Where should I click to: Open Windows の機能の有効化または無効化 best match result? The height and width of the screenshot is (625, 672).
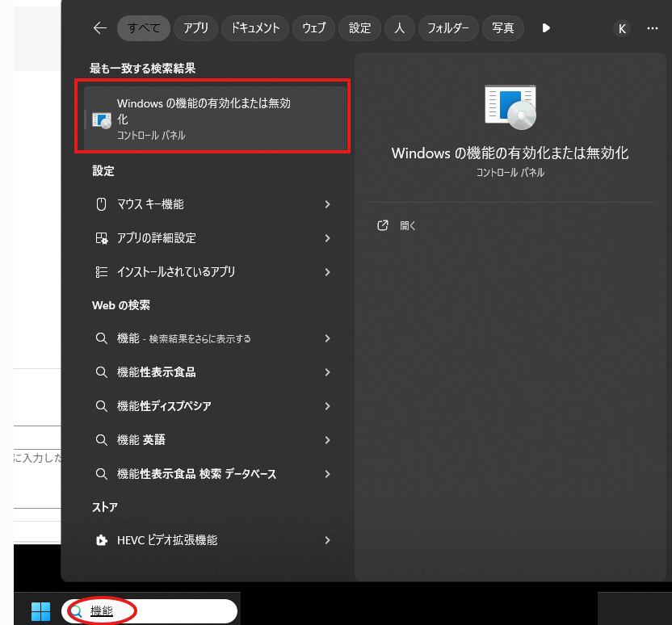(216, 119)
